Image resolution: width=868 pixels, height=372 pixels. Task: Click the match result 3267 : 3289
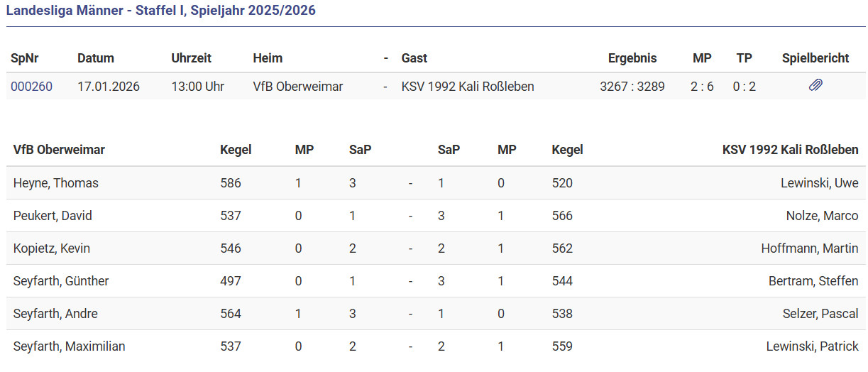[632, 87]
